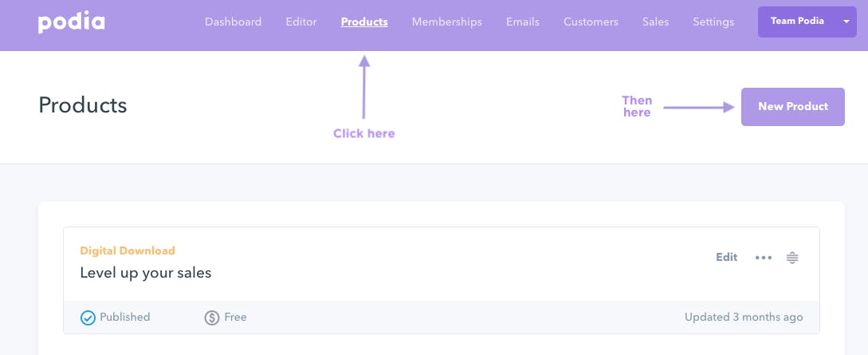Image resolution: width=868 pixels, height=355 pixels.
Task: Click the Digital Download label
Action: [x=128, y=250]
